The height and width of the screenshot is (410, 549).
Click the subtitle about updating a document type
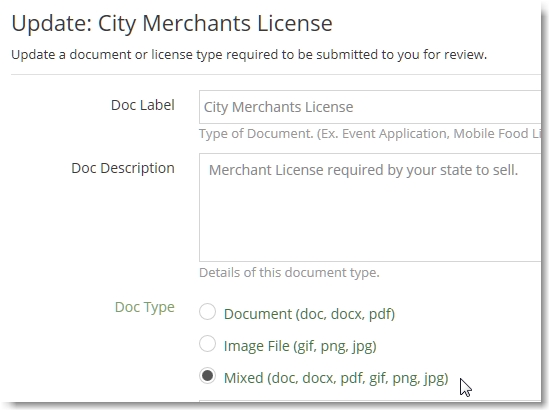click(249, 55)
